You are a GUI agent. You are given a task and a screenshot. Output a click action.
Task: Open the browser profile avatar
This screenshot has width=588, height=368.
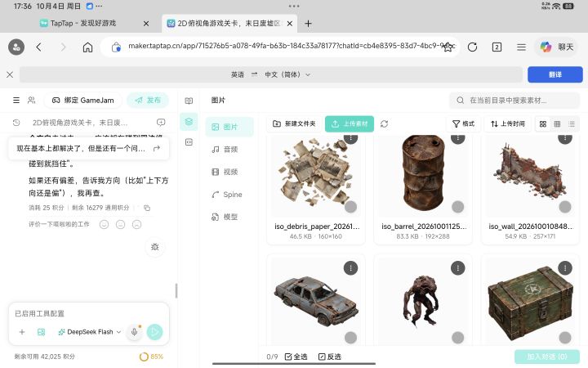[x=16, y=47]
